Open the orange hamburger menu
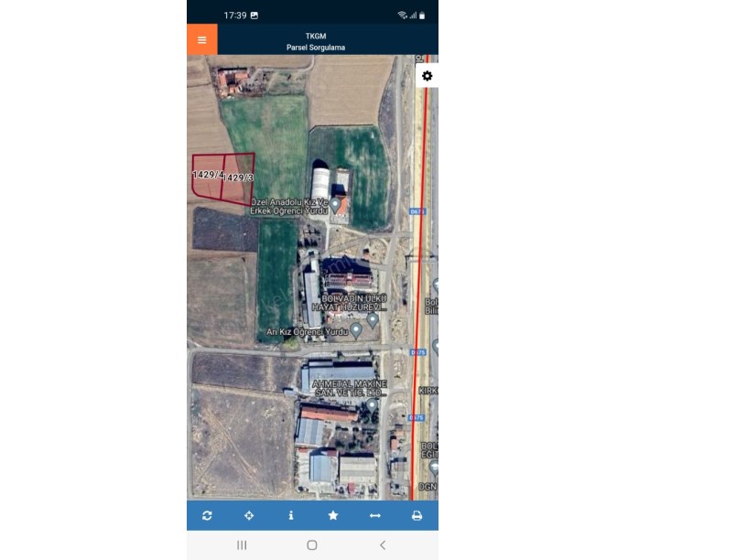Image resolution: width=747 pixels, height=560 pixels. point(202,39)
